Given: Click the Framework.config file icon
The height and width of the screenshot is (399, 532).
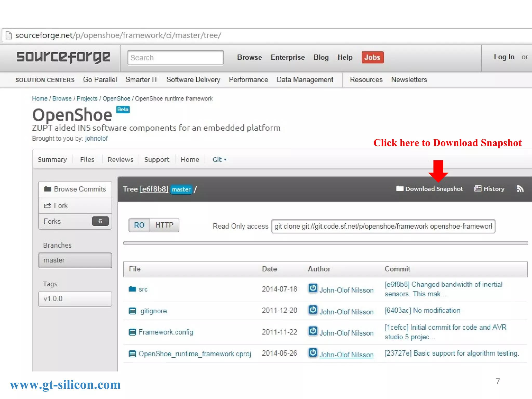Looking at the screenshot, I should (132, 332).
